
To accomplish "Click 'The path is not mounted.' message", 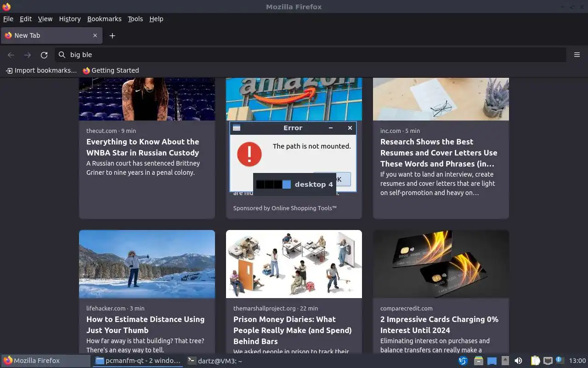I will click(x=311, y=146).
